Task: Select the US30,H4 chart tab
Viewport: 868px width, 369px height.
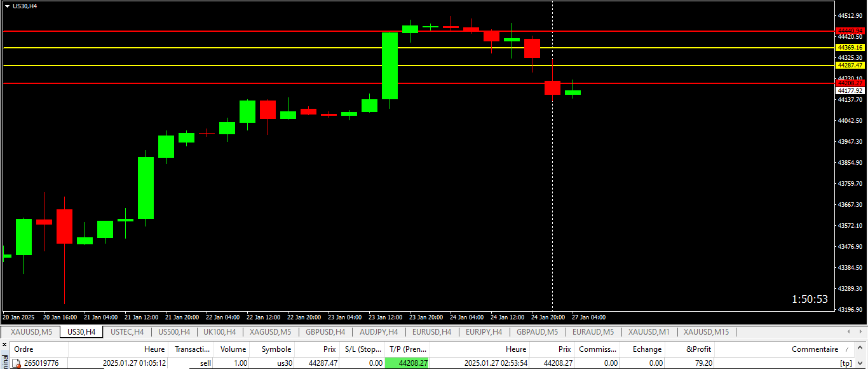Action: [81, 332]
